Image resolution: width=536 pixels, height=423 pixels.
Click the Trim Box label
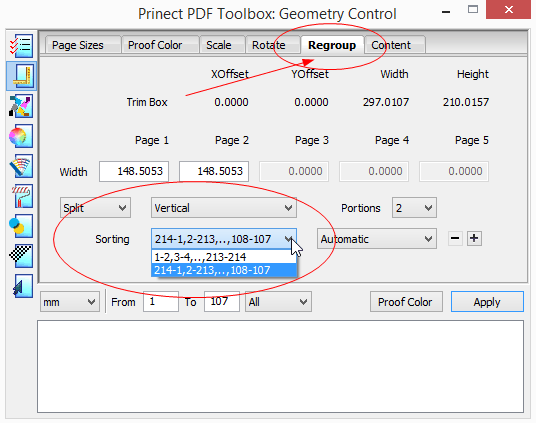(147, 102)
